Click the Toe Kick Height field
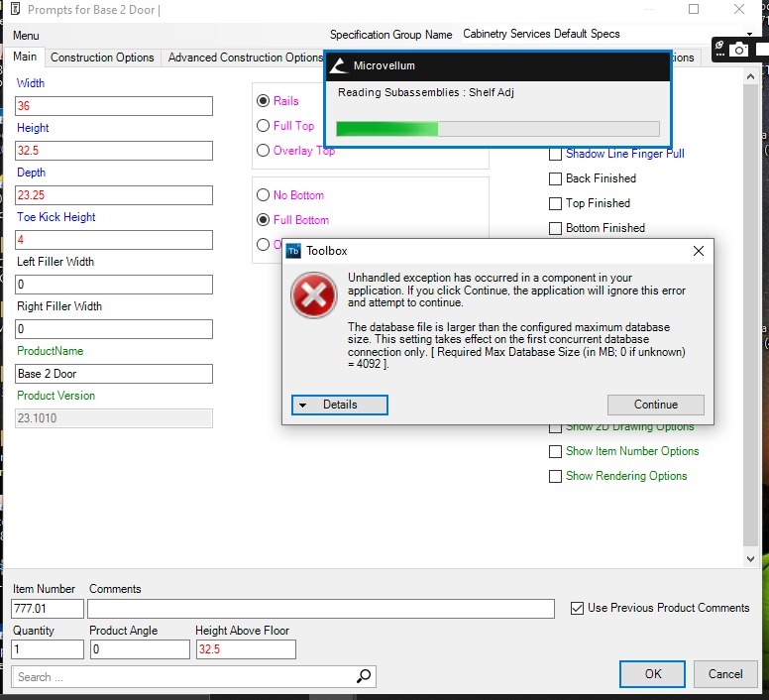Viewport: 769px width, 700px height. (114, 240)
